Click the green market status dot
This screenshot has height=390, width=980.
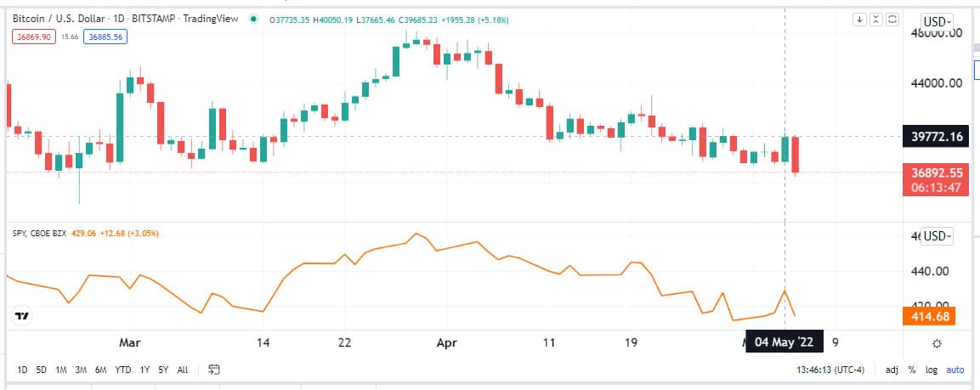tap(252, 20)
